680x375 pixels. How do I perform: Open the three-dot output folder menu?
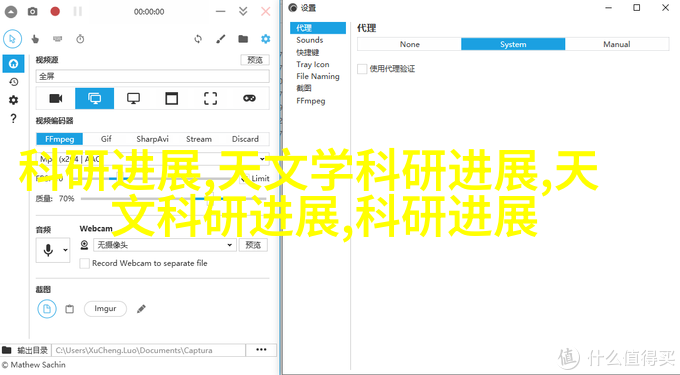point(261,349)
